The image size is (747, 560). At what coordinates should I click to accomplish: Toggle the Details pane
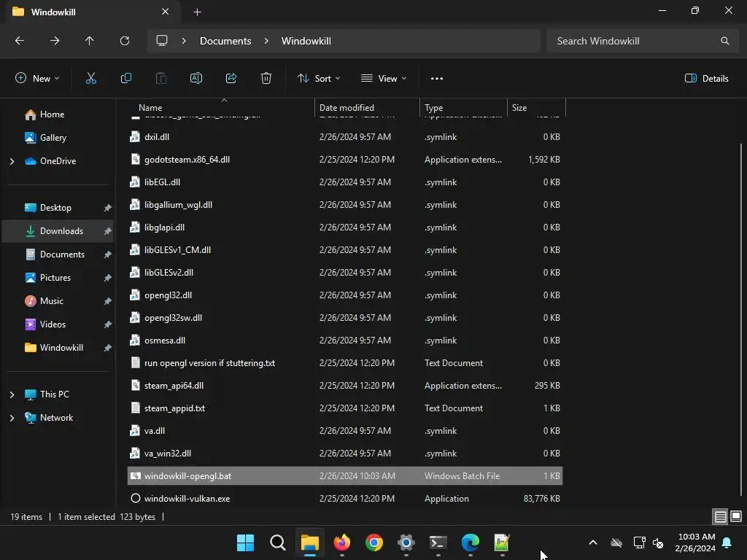pos(706,79)
